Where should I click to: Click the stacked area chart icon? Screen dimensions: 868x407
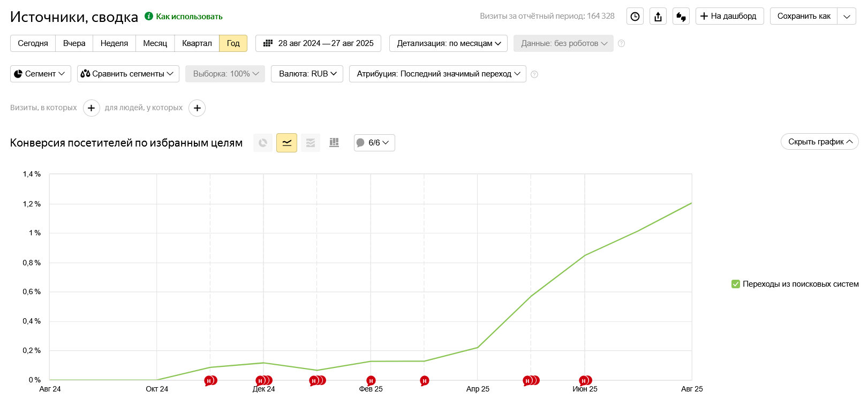tap(311, 143)
